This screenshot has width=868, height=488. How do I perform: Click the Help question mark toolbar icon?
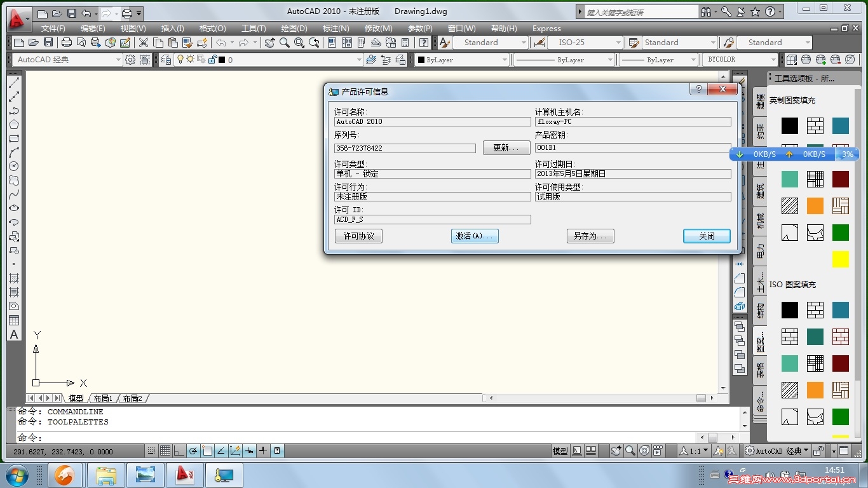[424, 43]
